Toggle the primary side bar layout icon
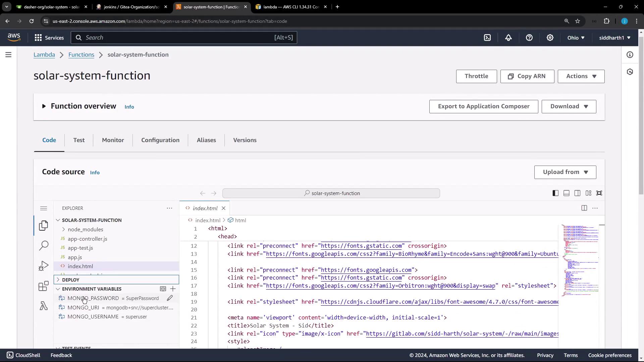 point(555,193)
